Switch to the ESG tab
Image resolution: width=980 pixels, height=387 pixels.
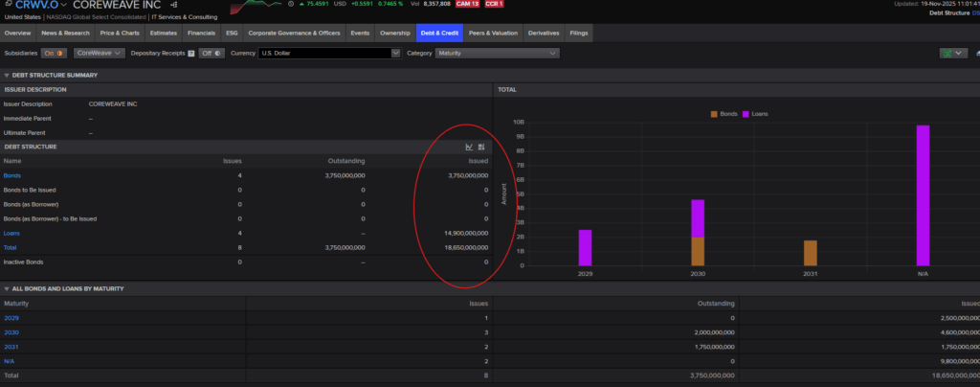pos(232,34)
